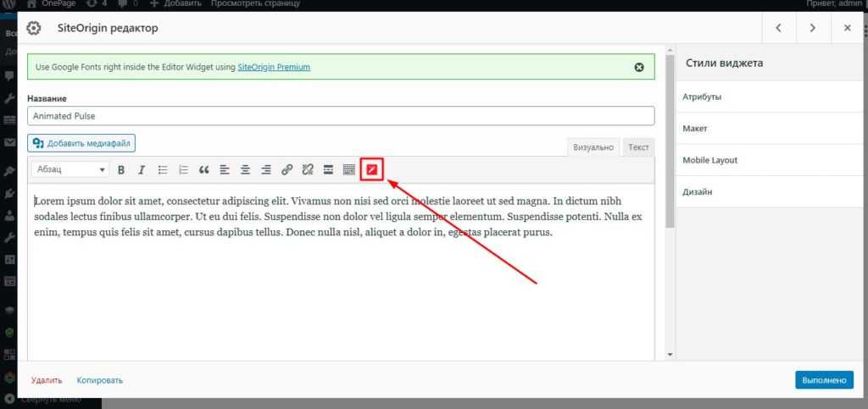868x409 pixels.
Task: Open the Абзац paragraph format dropdown
Action: pos(70,169)
